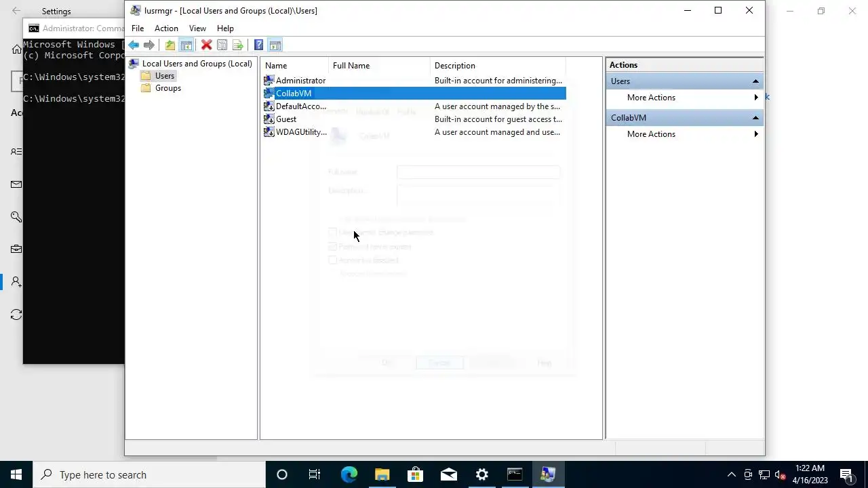Show hidden tray icons chevron
The image size is (868, 488).
coord(731,474)
